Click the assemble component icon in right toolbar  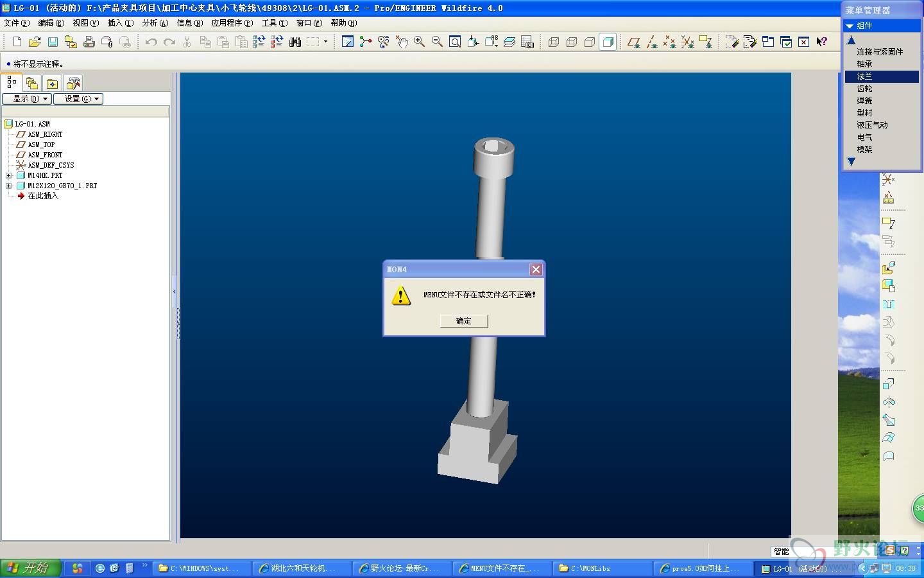point(889,268)
